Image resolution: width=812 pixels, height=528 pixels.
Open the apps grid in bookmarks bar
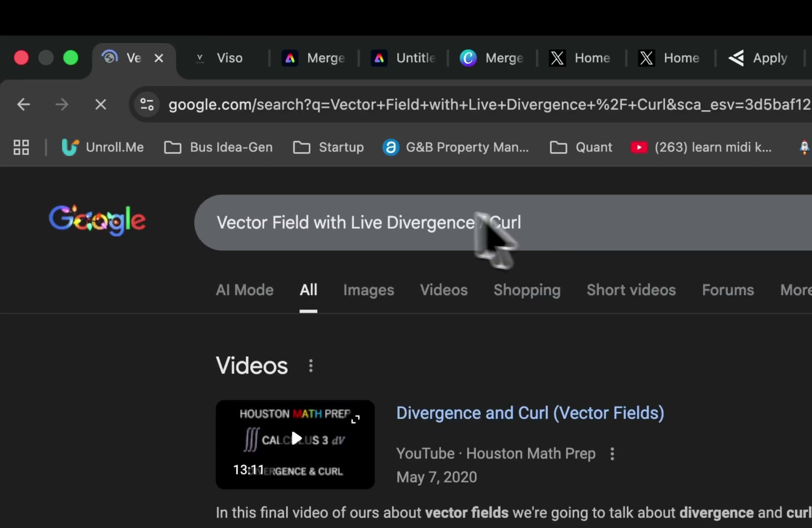pyautogui.click(x=21, y=147)
